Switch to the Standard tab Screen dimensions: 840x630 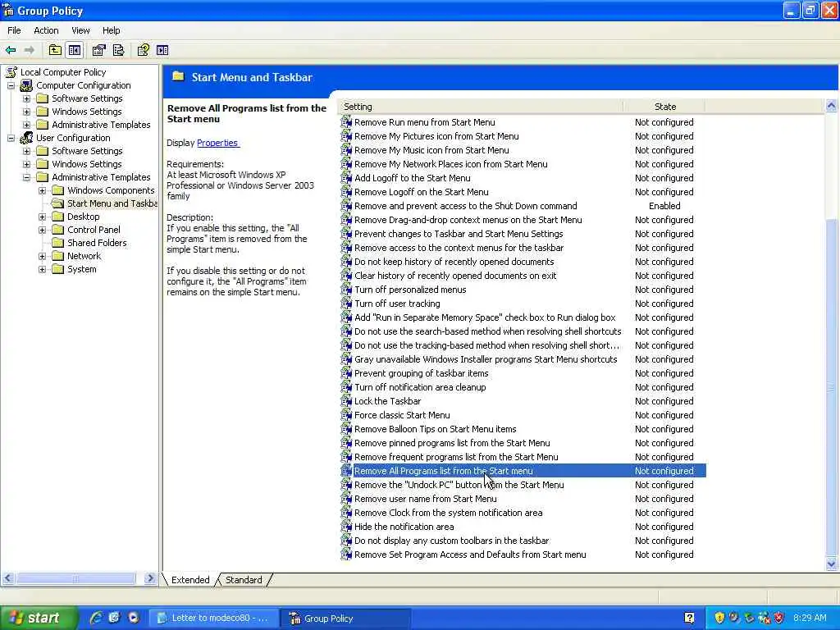244,580
